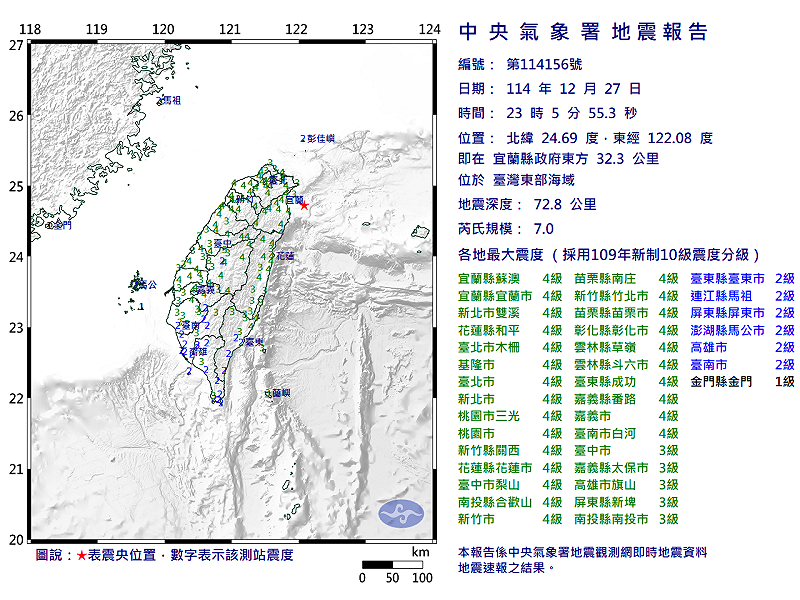Viewport: 800px width, 600px height.
Task: Click the 臺東 station label on map
Action: [x=254, y=342]
